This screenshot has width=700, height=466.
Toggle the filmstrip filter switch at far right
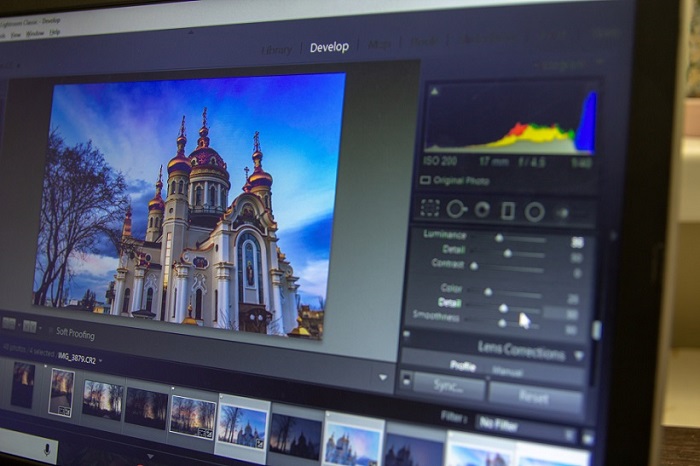coord(588,437)
